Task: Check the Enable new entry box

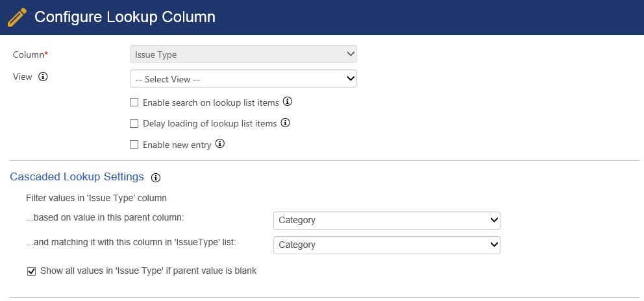Action: pyautogui.click(x=134, y=145)
